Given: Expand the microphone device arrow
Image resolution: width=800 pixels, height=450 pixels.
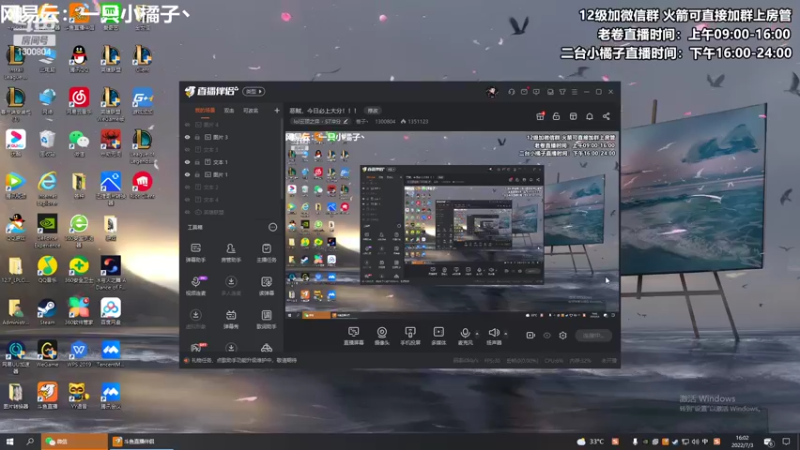Looking at the screenshot, I should 477,334.
